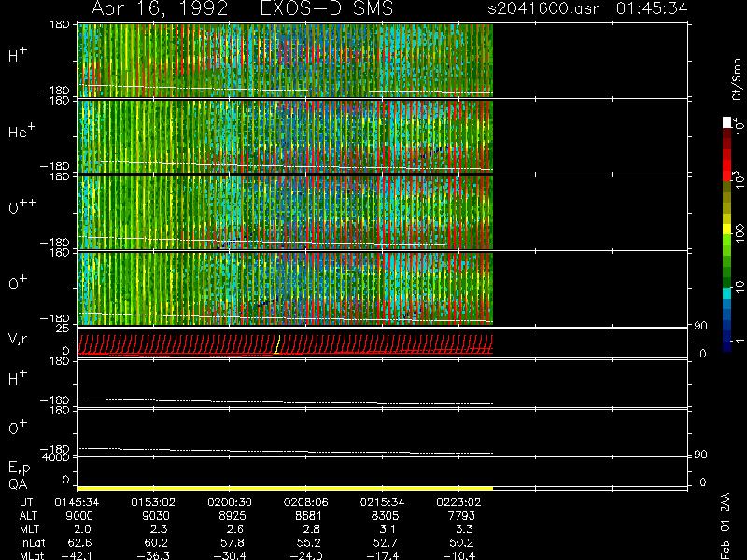This screenshot has height=560, width=747.
Task: Click the MLT value "3.3"
Action: pyautogui.click(x=464, y=529)
